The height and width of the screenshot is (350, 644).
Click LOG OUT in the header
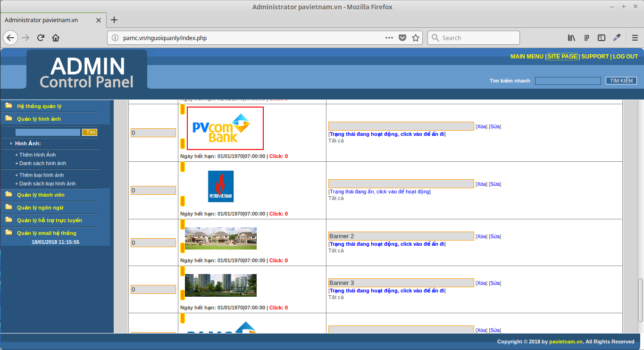click(626, 57)
